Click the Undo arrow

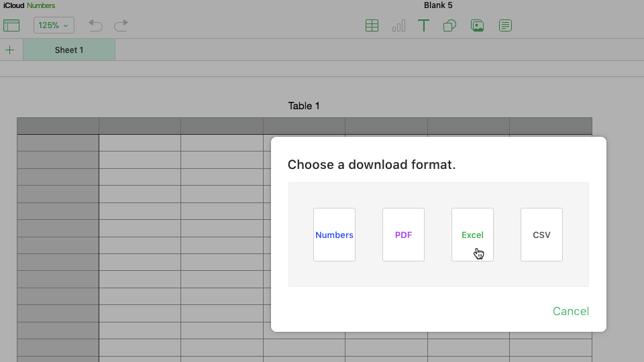[95, 25]
